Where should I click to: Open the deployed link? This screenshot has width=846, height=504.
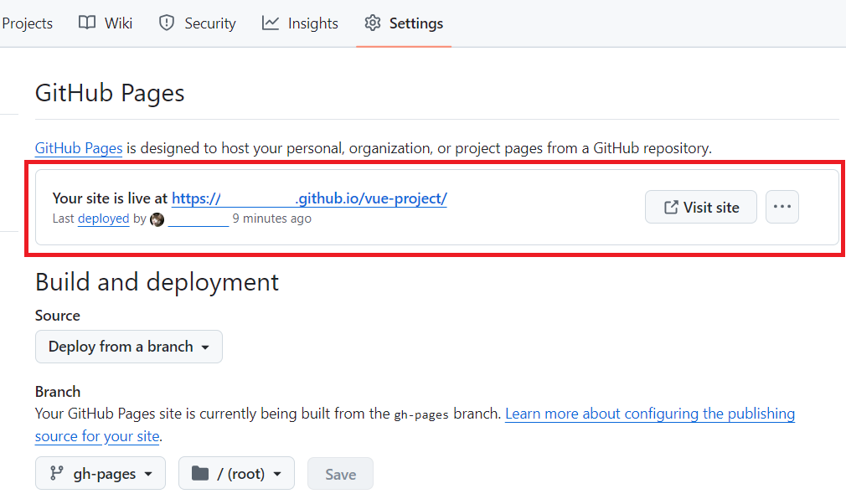(104, 219)
